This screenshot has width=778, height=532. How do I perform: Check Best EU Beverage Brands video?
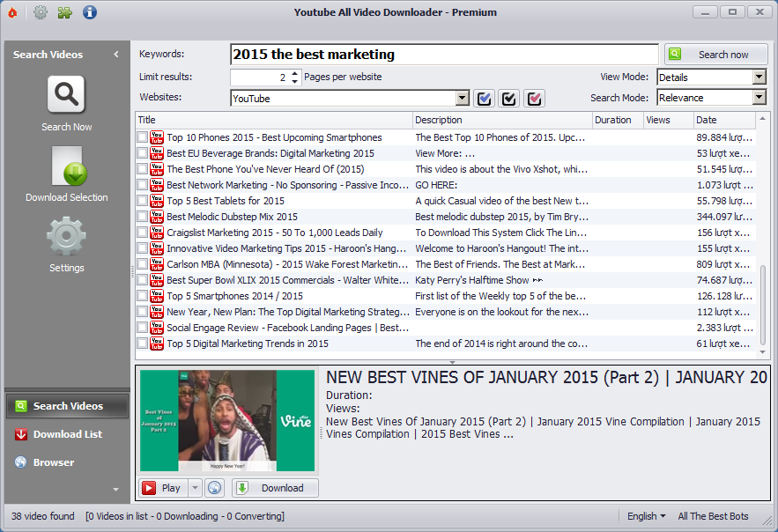tap(143, 153)
